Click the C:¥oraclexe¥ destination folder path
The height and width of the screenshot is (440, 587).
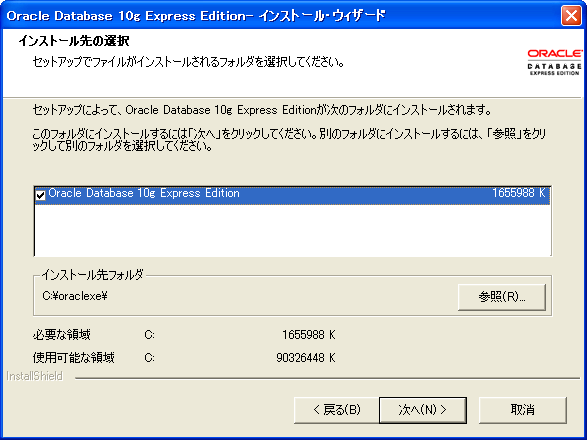tap(75, 296)
